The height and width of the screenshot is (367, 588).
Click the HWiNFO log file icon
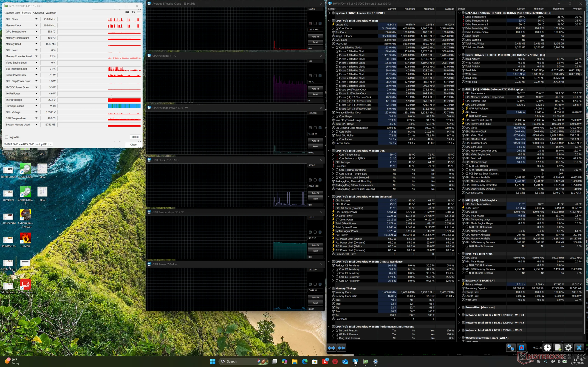pyautogui.click(x=558, y=348)
